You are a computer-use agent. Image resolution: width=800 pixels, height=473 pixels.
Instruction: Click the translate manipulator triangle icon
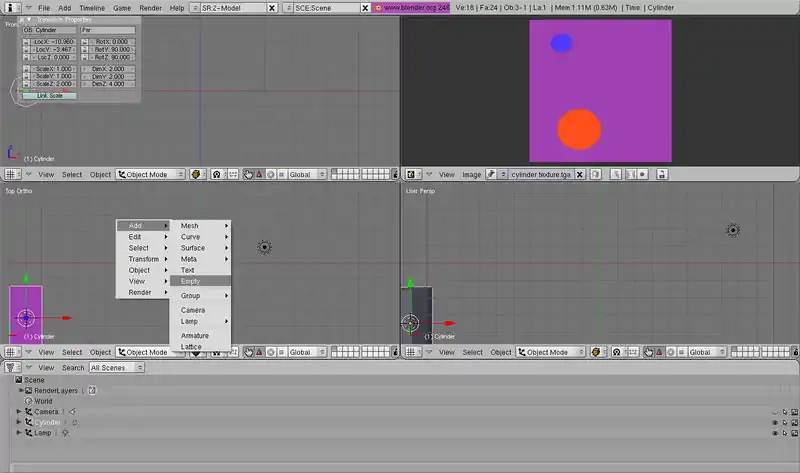[x=260, y=174]
